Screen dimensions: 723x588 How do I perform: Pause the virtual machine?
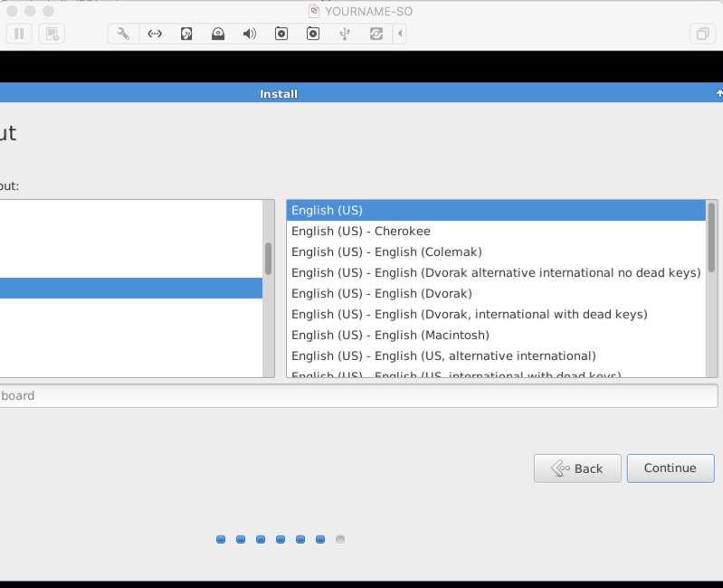pos(19,33)
